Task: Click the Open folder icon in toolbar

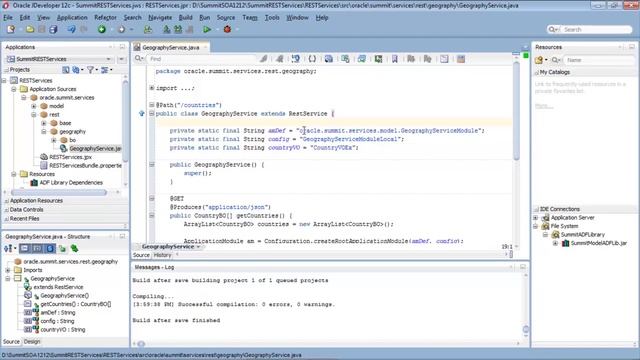Action: (x=30, y=29)
